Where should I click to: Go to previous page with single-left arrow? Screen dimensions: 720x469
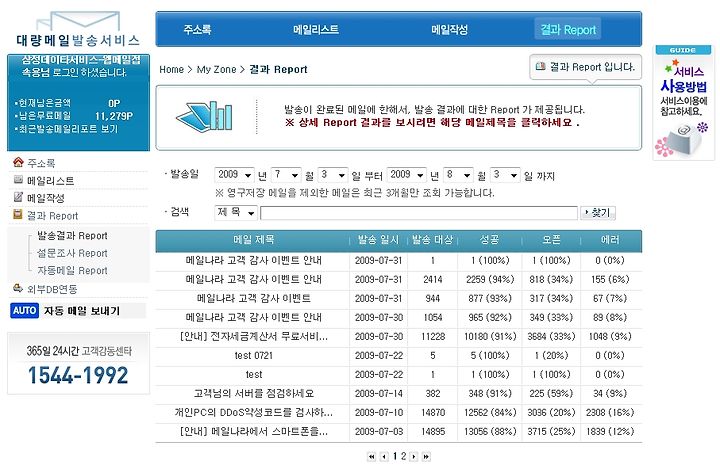tap(384, 457)
